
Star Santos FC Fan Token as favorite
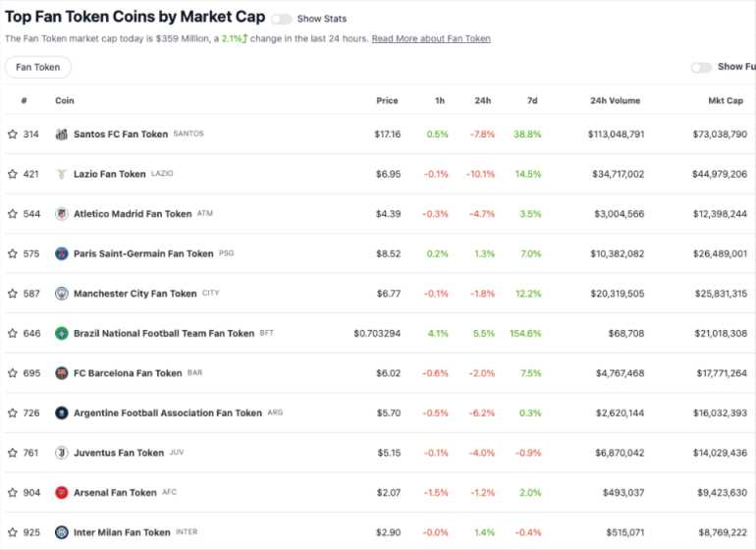pyautogui.click(x=13, y=134)
